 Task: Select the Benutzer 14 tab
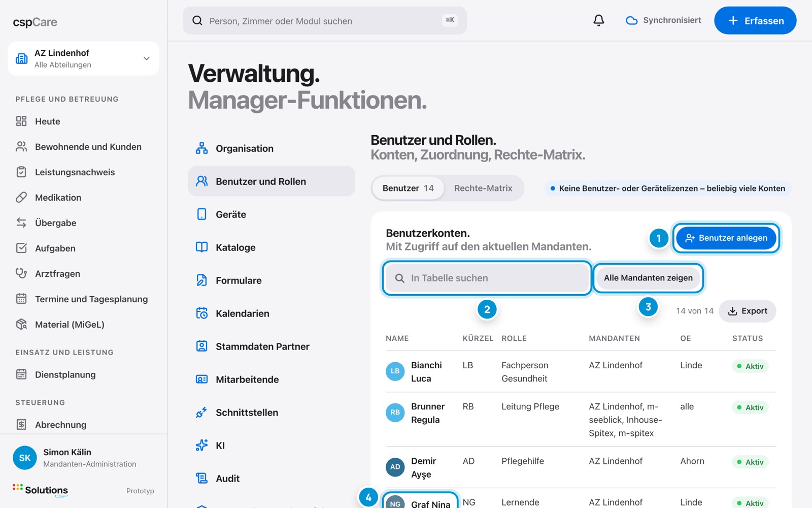click(408, 188)
